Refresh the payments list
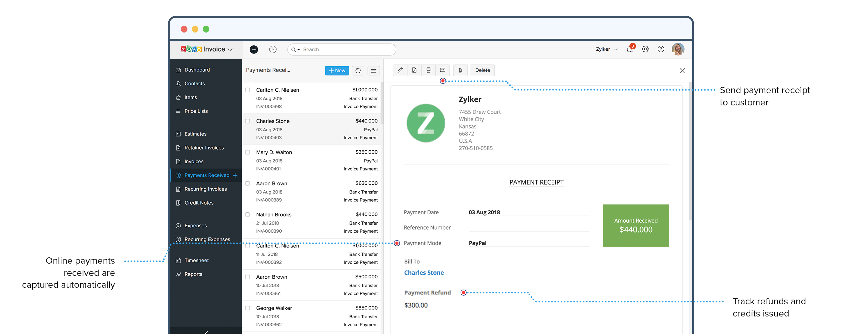 tap(358, 71)
